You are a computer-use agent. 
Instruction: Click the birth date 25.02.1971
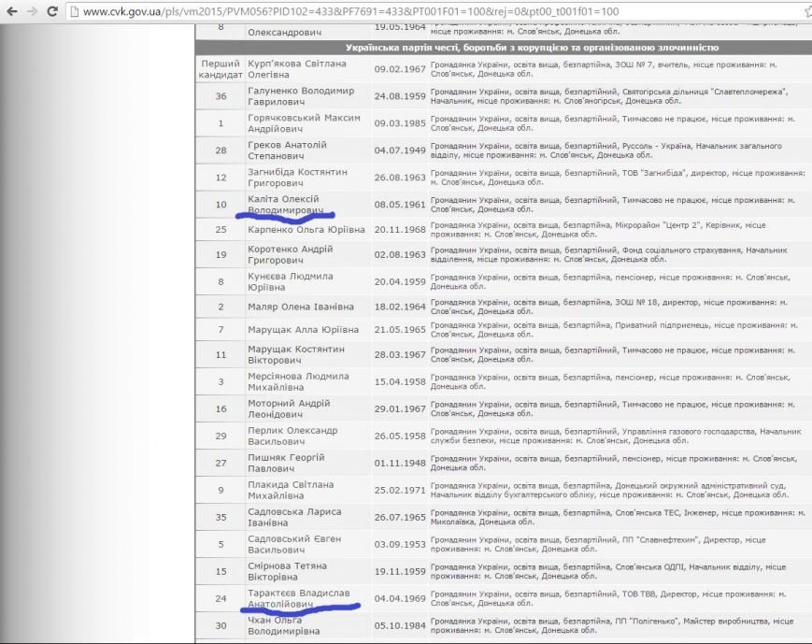[400, 490]
